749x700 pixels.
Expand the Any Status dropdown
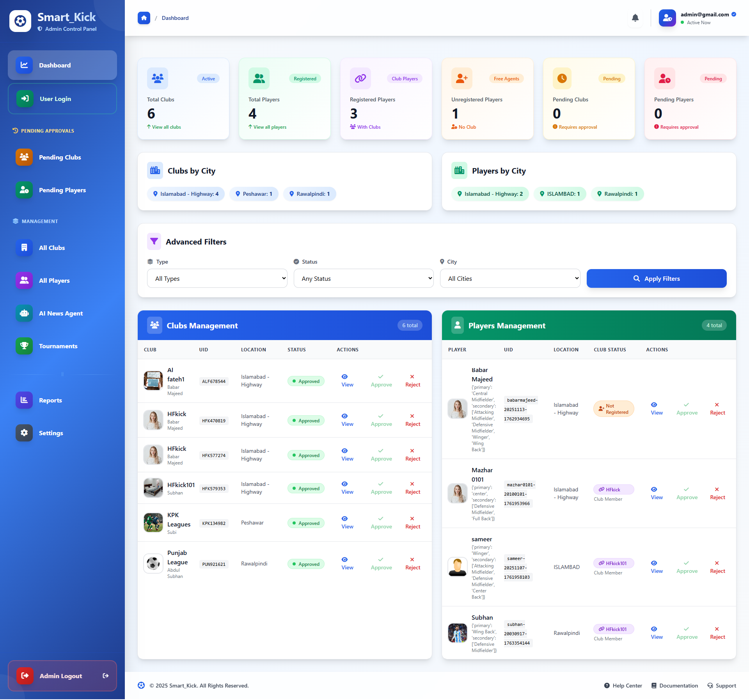(x=363, y=278)
